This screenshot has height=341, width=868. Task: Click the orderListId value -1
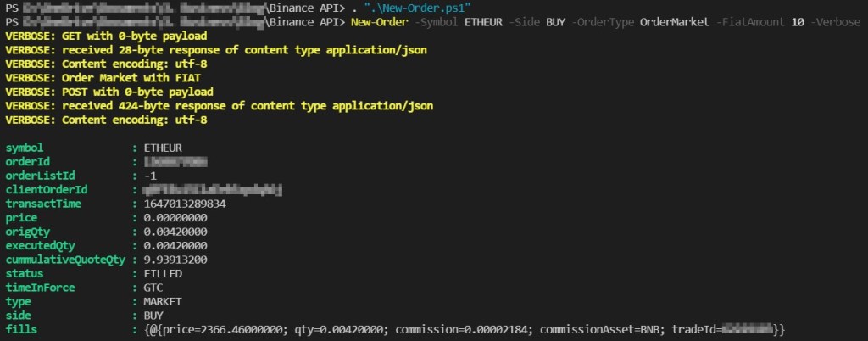(150, 176)
